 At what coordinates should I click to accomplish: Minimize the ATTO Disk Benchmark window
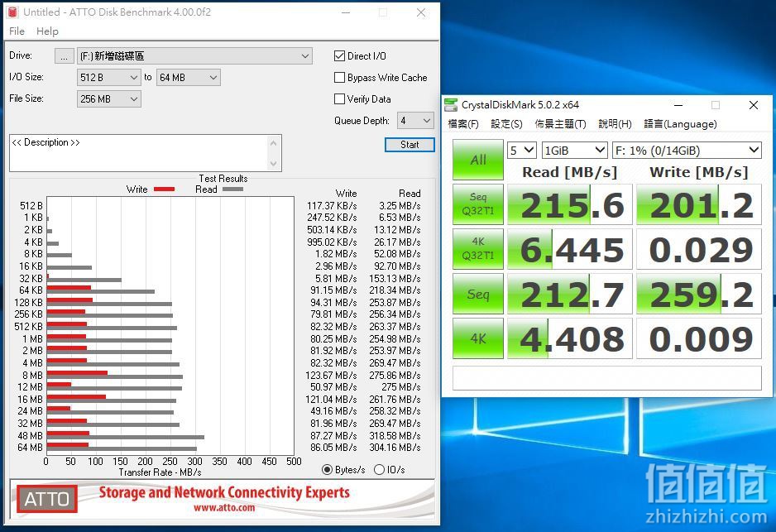[346, 12]
